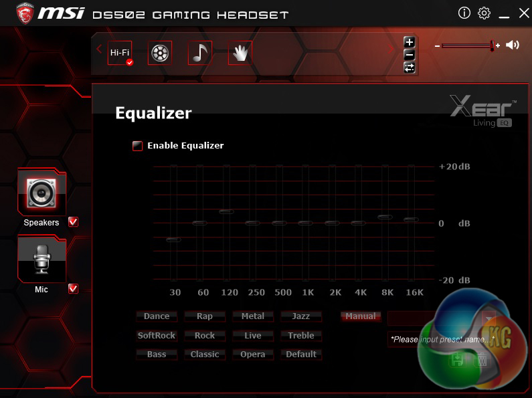
Task: Click the preset name input field
Action: point(441,339)
